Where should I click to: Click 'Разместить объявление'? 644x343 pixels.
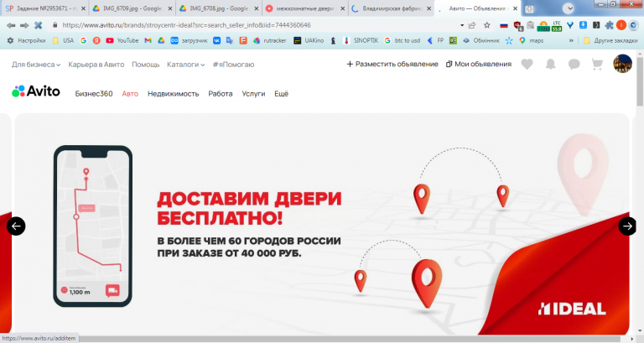[x=392, y=64]
